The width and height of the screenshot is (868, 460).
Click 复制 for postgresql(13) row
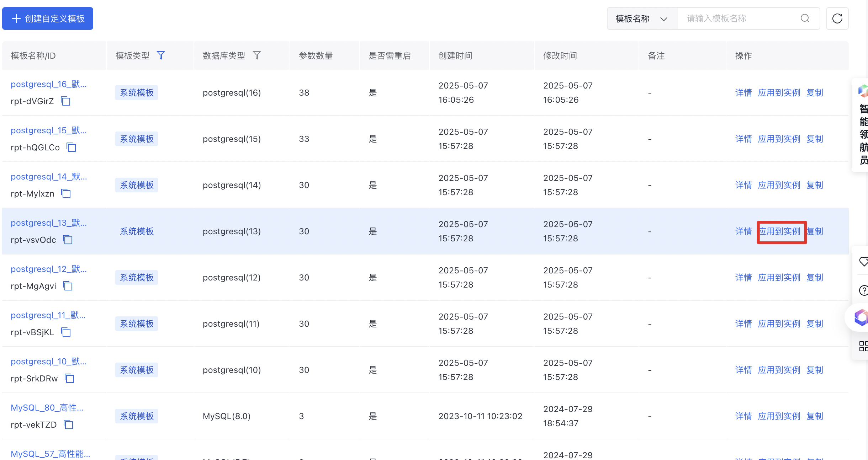click(x=815, y=231)
